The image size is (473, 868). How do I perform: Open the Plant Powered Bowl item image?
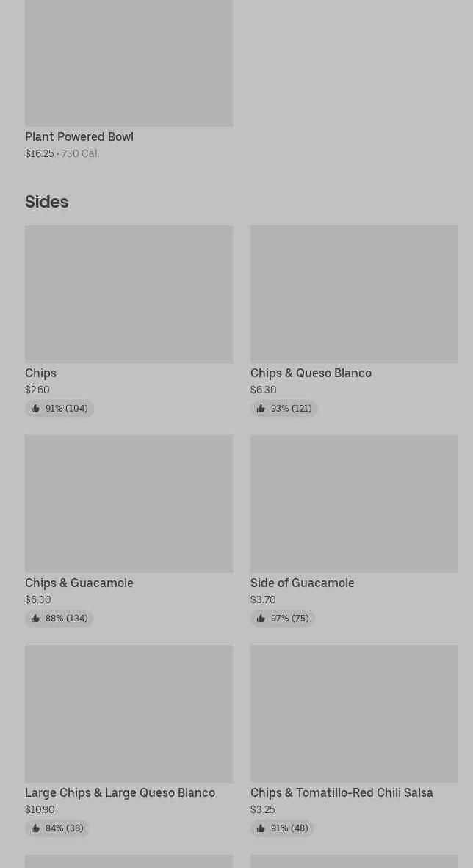(129, 62)
